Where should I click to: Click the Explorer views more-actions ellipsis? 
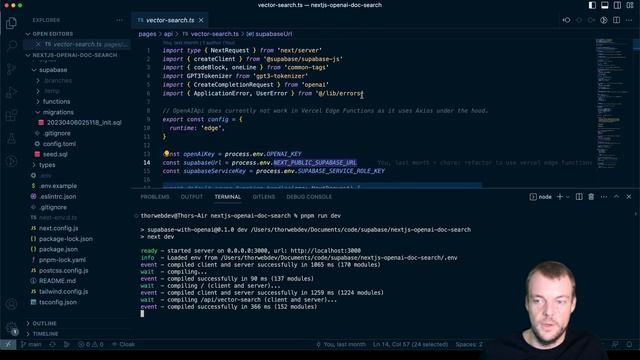point(119,20)
